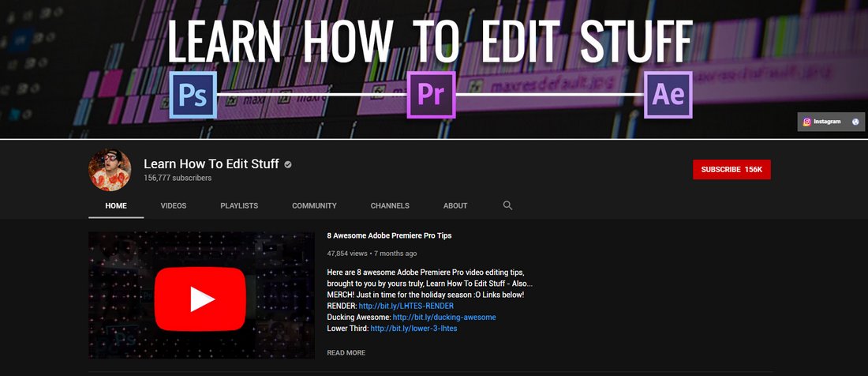Open the bit.ly/ducking-awesome link
868x376 pixels.
click(444, 318)
